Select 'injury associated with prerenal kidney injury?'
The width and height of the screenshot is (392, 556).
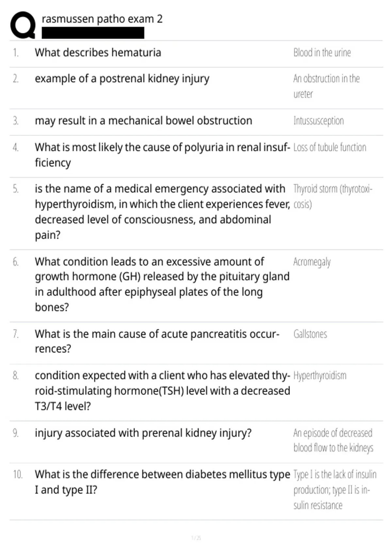(143, 433)
